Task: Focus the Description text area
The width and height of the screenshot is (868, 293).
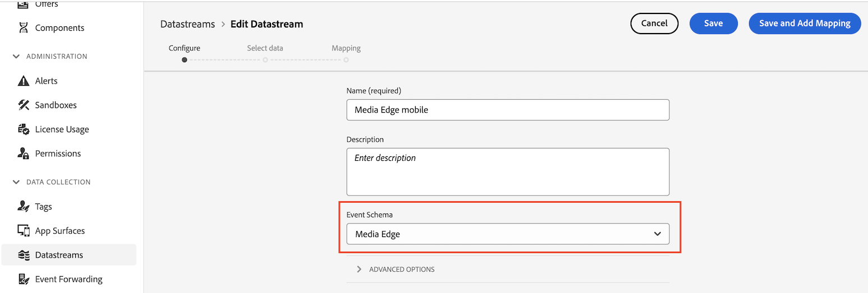Action: (508, 171)
